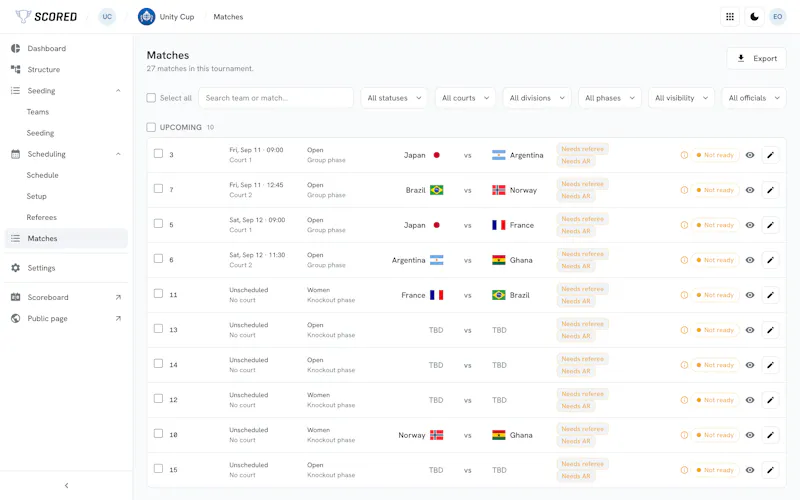Toggle visibility eye for match 10

749,435
